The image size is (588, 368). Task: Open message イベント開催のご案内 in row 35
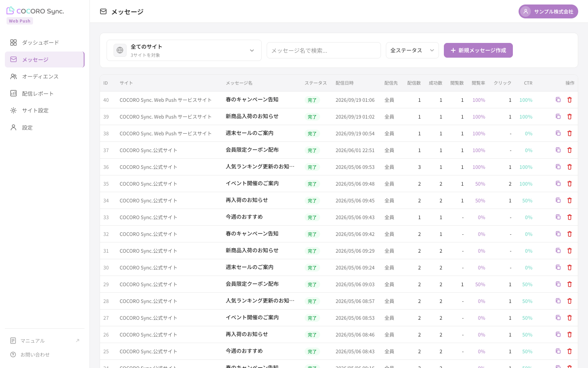(x=252, y=183)
